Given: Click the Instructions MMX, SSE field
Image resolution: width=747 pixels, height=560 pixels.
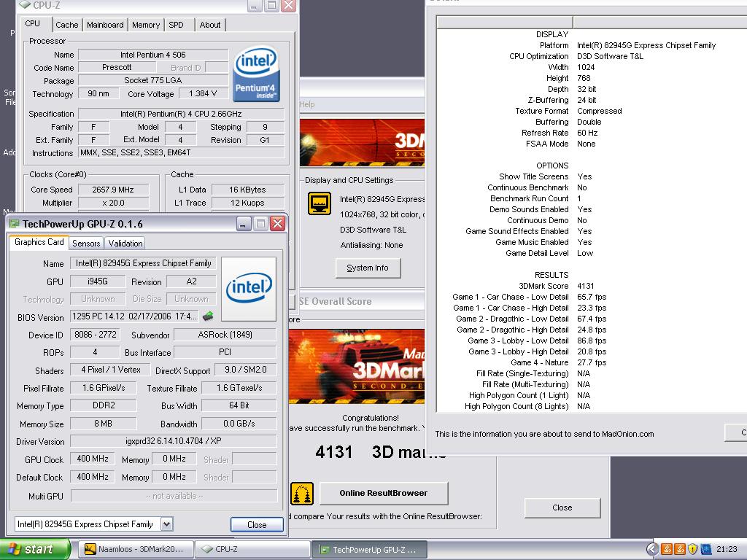Looking at the screenshot, I should point(182,153).
